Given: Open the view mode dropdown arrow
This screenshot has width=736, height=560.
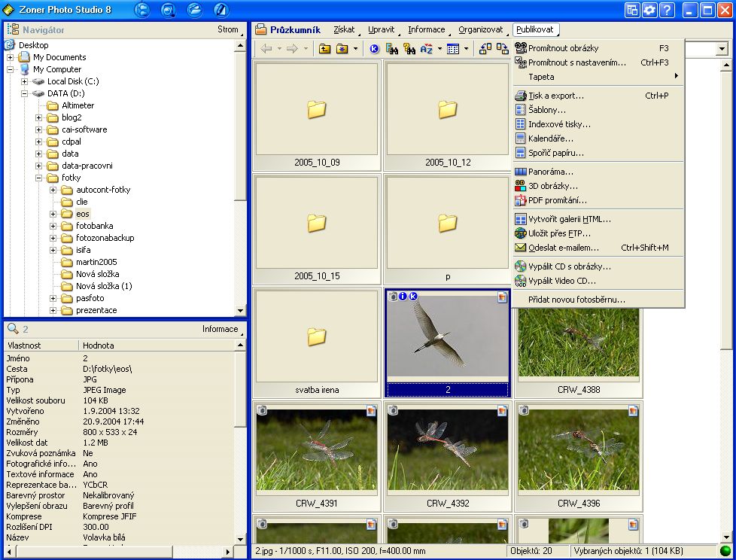Looking at the screenshot, I should 466,48.
